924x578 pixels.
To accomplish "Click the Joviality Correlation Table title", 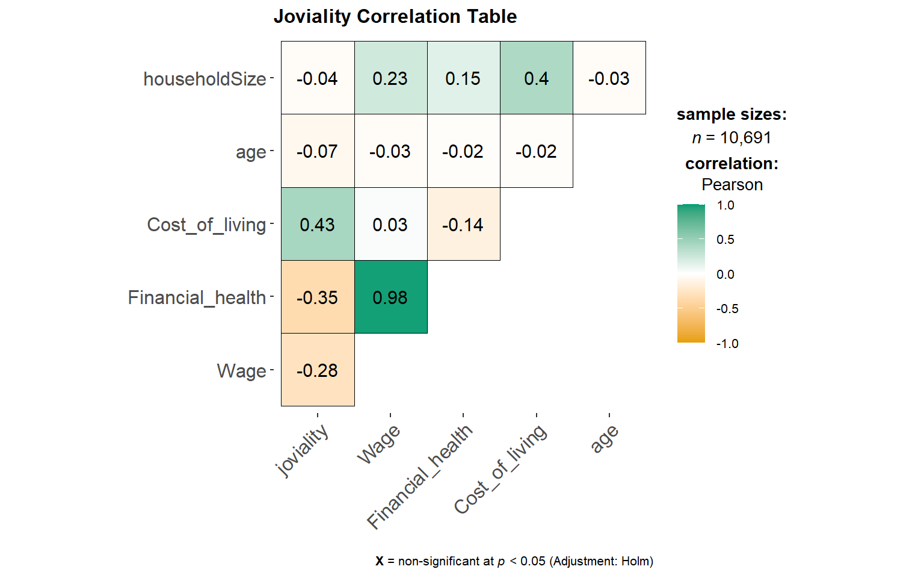I will (x=395, y=16).
